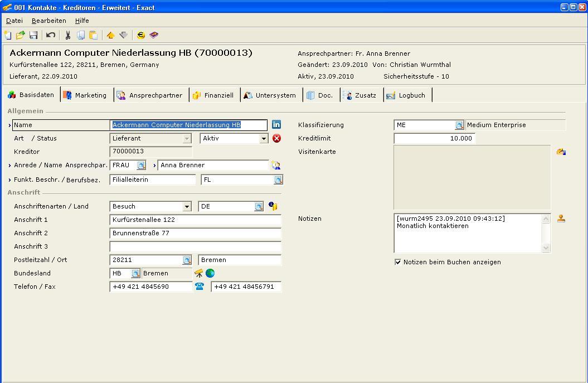Click the grey down arrow toolbar icon
The height and width of the screenshot is (383, 588).
tap(123, 35)
